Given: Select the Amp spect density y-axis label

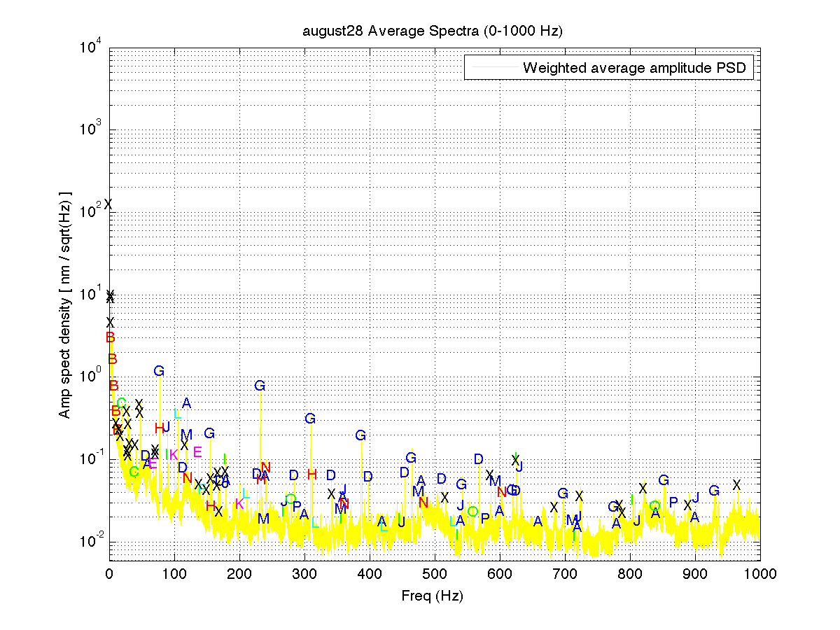Looking at the screenshot, I should pos(64,304).
